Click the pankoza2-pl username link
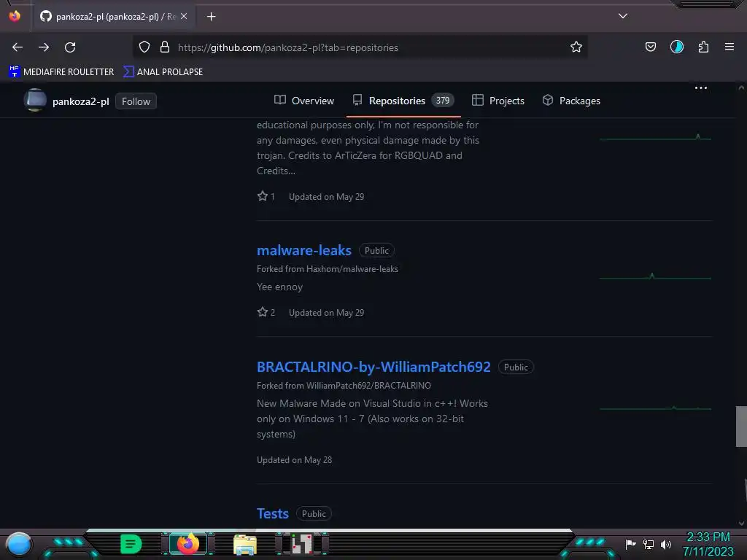Viewport: 747px width, 560px height. pyautogui.click(x=80, y=101)
